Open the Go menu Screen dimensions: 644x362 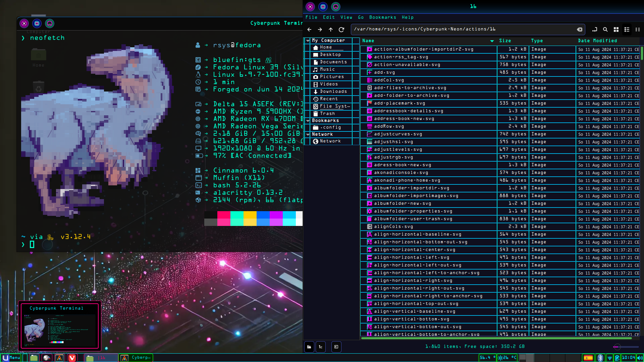[x=361, y=17]
